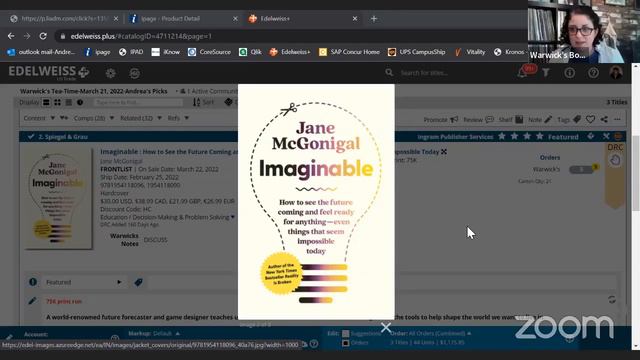
Task: Click the DRC download icon
Action: 615,160
